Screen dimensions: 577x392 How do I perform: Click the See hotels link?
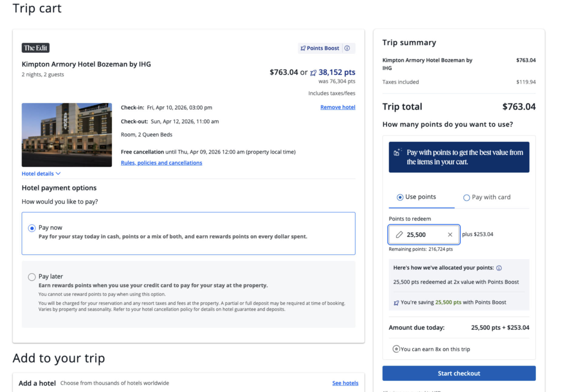[345, 383]
